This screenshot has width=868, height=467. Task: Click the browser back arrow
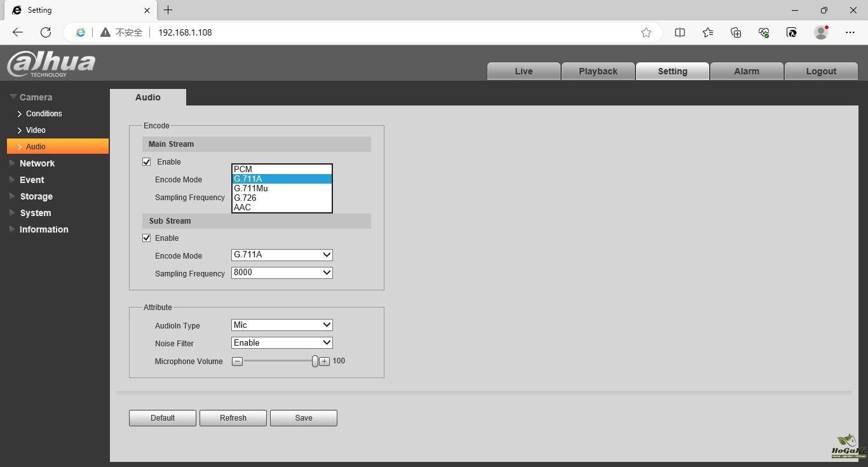click(x=18, y=32)
